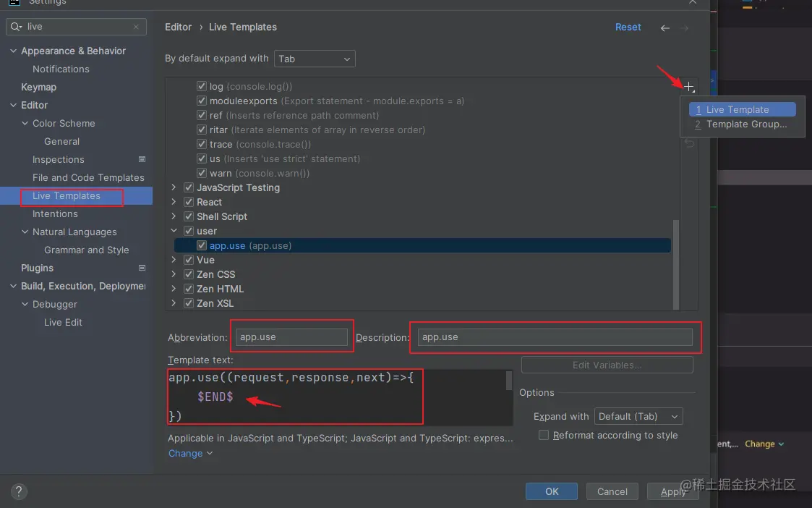This screenshot has width=812, height=508.
Task: Click the Editor breadcrumb
Action: [178, 27]
